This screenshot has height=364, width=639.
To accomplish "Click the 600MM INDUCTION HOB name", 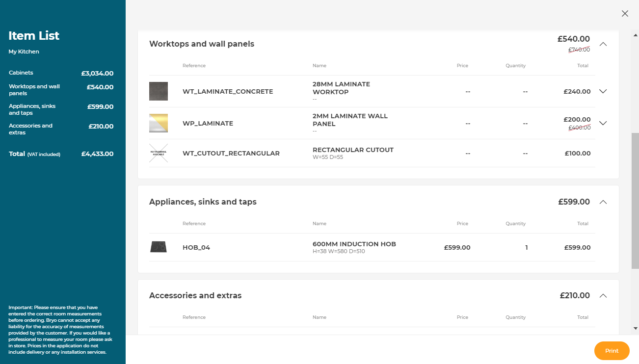I will [354, 244].
